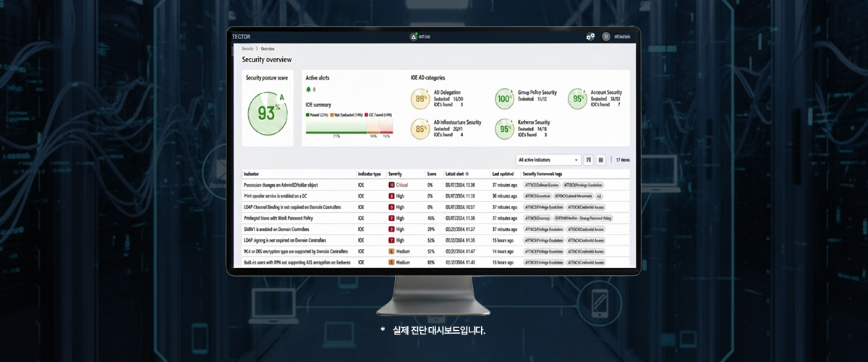Click severity badge in Privileged Users row
Viewport: 868px width, 362px height.
pyautogui.click(x=391, y=218)
